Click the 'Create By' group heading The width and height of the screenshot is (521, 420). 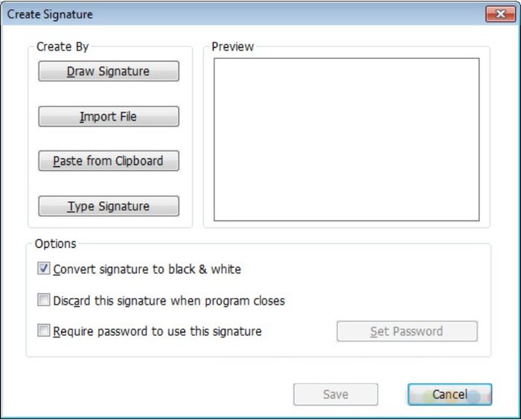63,47
